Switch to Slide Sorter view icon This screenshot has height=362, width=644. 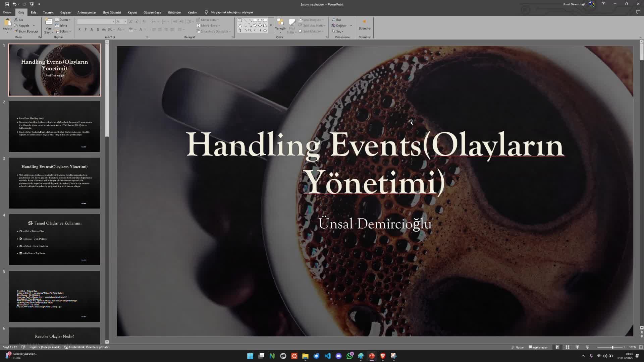pos(568,347)
